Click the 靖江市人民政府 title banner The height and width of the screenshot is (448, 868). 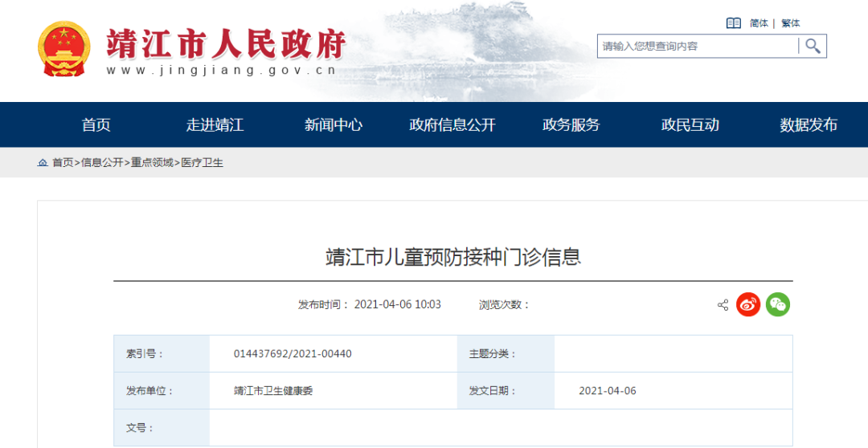[226, 43]
